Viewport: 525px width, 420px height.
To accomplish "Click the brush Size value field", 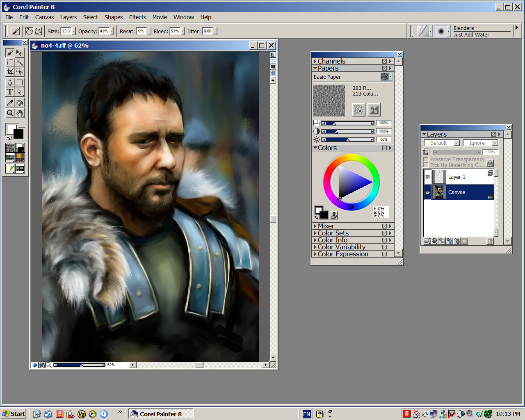I will 66,31.
